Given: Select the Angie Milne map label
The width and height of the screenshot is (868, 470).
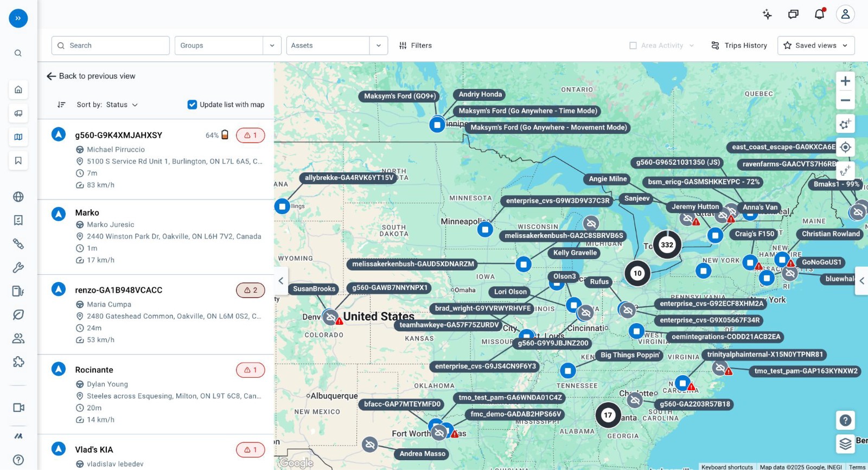Looking at the screenshot, I should point(608,179).
